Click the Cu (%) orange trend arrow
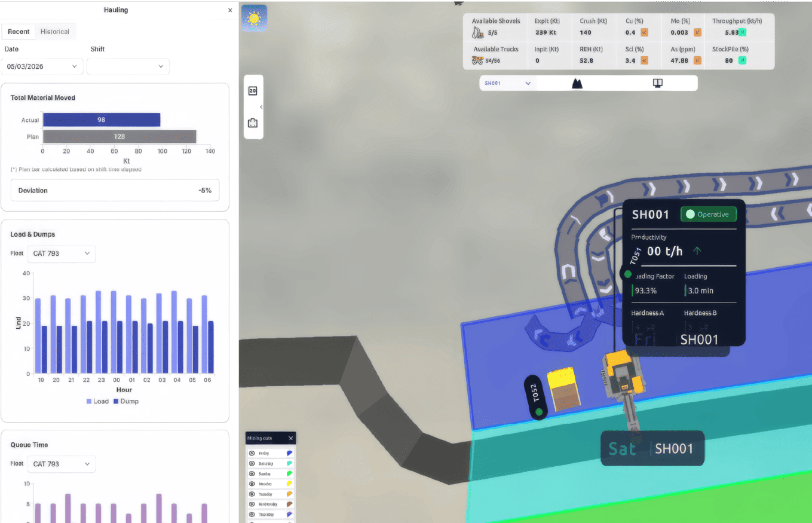The width and height of the screenshot is (812, 523). (x=645, y=32)
